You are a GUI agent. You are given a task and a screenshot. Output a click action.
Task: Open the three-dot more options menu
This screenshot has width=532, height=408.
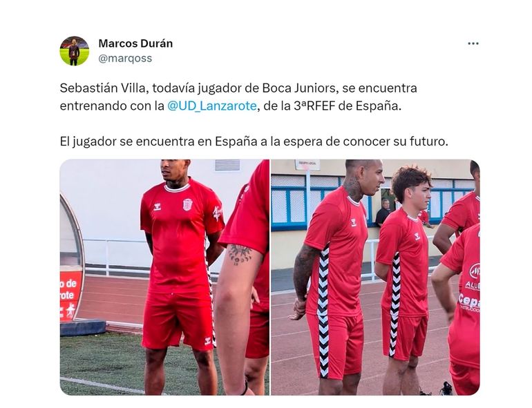473,43
